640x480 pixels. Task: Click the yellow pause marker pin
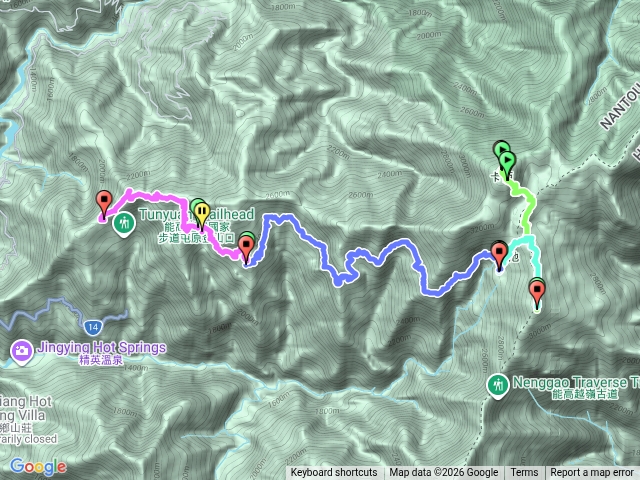click(x=202, y=215)
